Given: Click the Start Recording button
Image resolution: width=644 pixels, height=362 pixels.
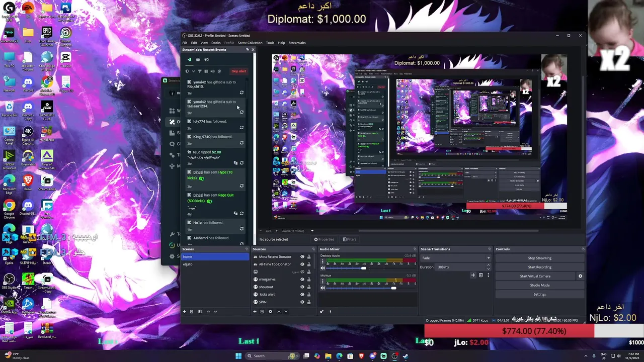Looking at the screenshot, I should (539, 267).
